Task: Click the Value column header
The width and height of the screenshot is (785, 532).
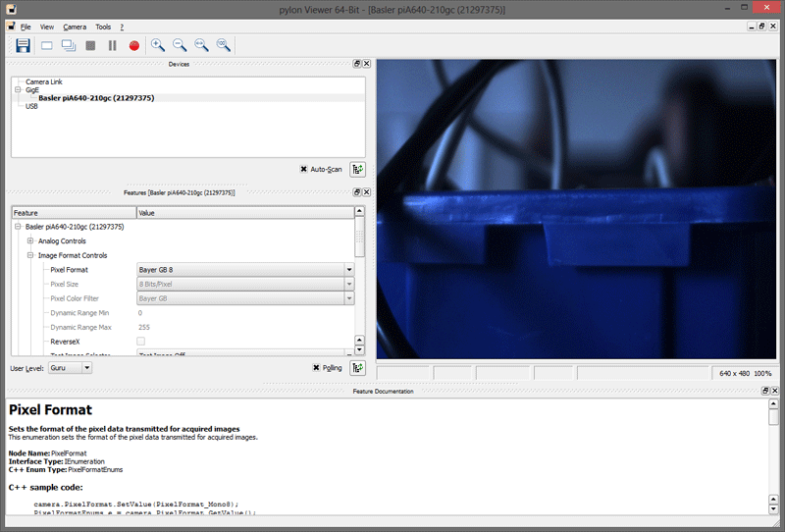Action: (x=245, y=213)
